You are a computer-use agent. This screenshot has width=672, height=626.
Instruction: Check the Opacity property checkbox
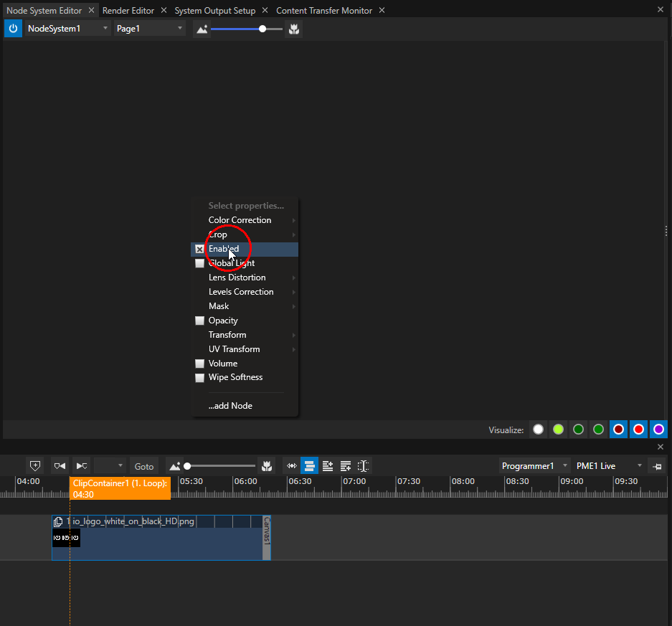(x=199, y=321)
